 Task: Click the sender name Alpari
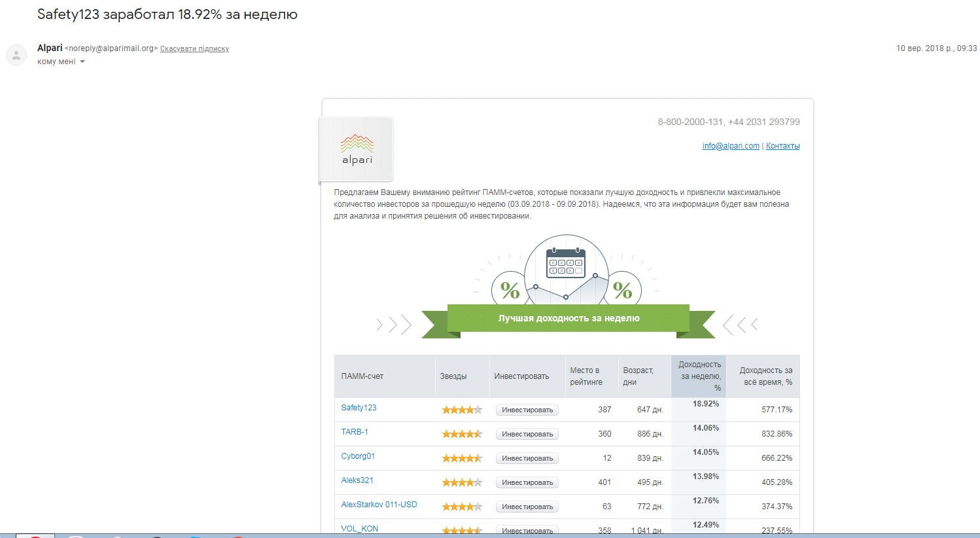pos(50,48)
